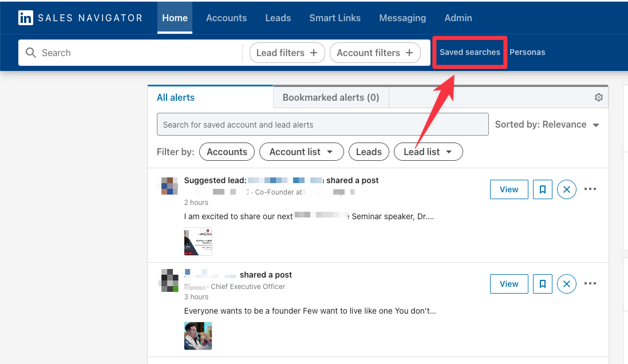
Task: Open the Leads menu item
Action: pyautogui.click(x=278, y=18)
